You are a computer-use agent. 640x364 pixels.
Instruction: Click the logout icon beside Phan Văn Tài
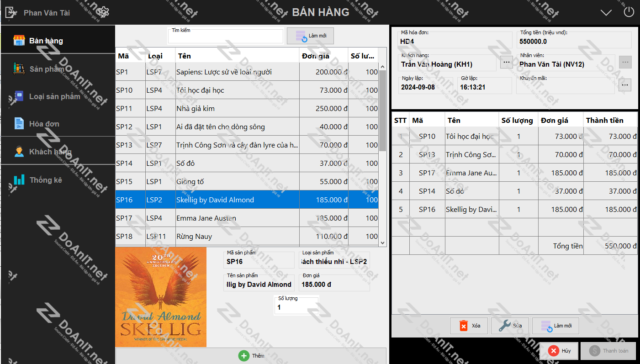pyautogui.click(x=10, y=12)
